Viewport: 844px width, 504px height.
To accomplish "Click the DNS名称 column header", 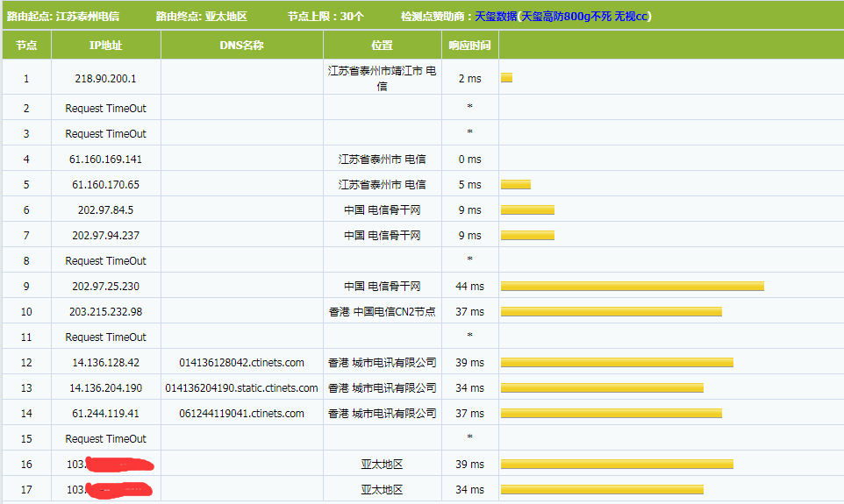I will tap(241, 46).
